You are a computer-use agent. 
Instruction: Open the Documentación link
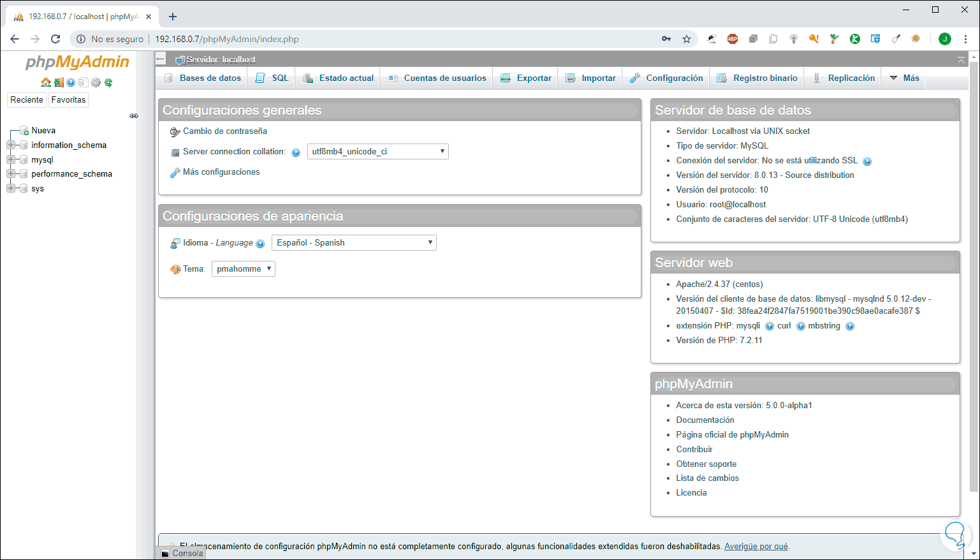tap(705, 420)
